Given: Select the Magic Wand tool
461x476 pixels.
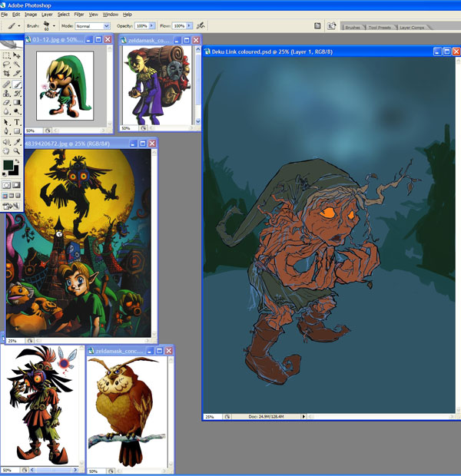Looking at the screenshot, I should pos(17,64).
